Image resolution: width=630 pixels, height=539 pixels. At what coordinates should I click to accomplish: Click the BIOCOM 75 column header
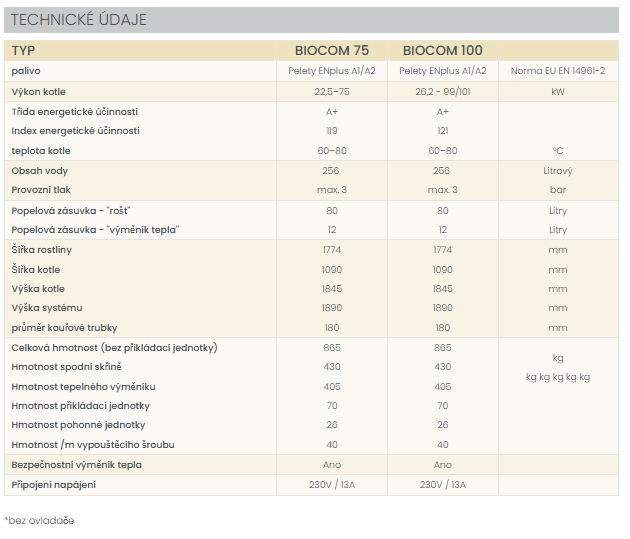tap(332, 51)
